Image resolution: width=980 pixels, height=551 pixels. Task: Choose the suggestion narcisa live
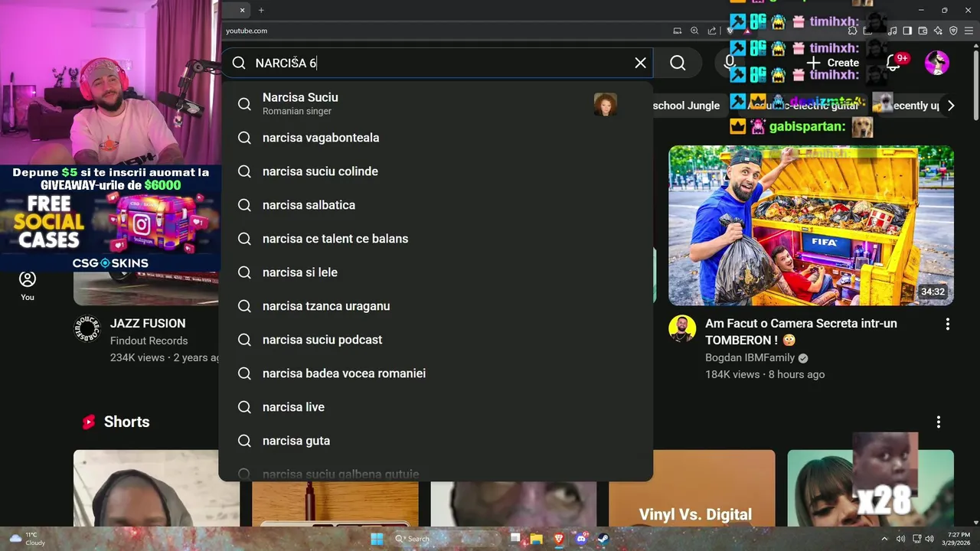pos(436,407)
